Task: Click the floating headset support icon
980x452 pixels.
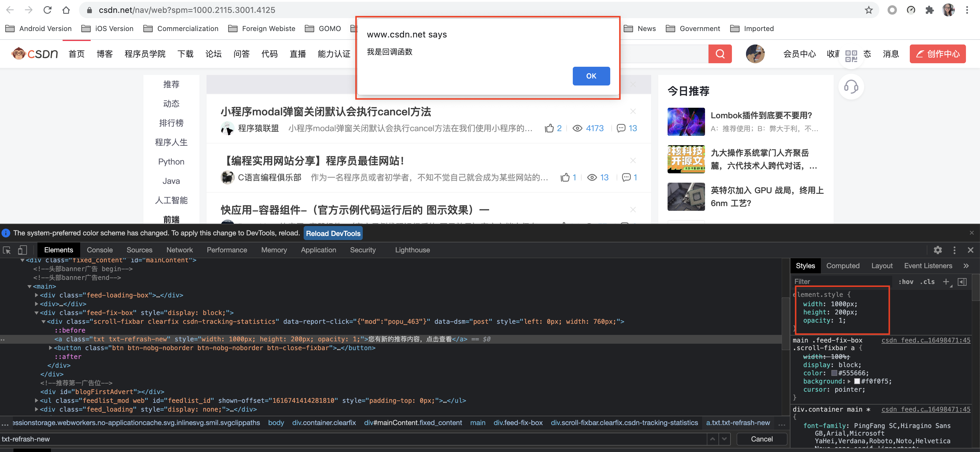Action: click(851, 86)
